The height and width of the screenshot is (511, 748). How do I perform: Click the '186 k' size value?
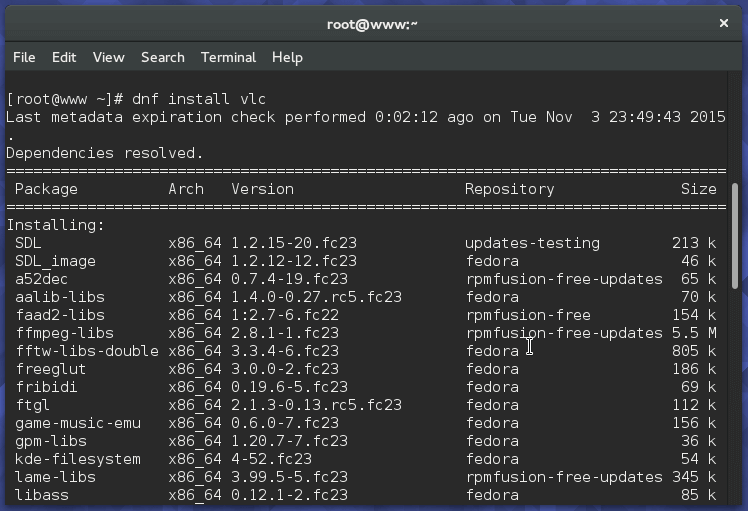[694, 369]
